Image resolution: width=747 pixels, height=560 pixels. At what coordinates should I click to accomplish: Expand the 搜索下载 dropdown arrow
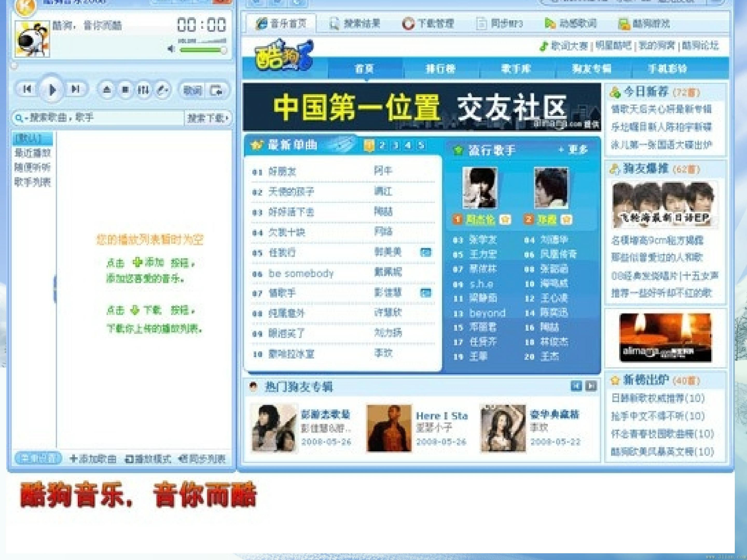227,118
